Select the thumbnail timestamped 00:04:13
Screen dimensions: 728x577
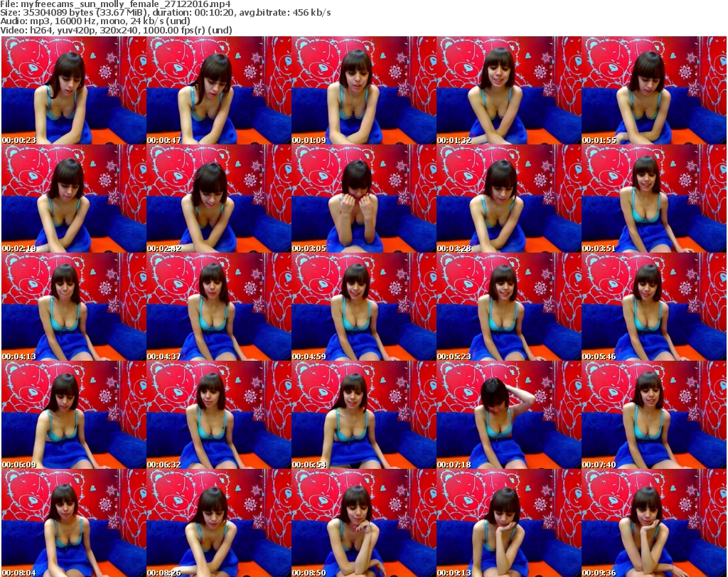coord(74,307)
